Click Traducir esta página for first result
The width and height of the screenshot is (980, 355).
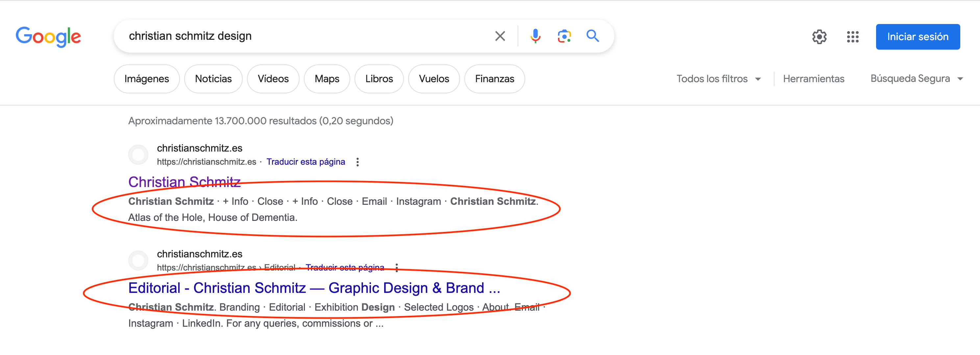click(306, 162)
